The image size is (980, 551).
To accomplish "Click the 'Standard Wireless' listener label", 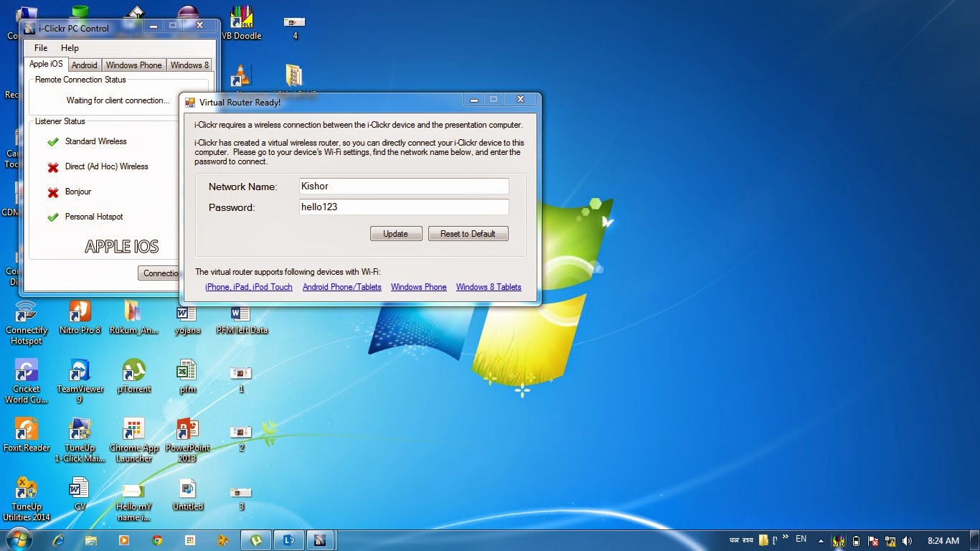I will [96, 141].
